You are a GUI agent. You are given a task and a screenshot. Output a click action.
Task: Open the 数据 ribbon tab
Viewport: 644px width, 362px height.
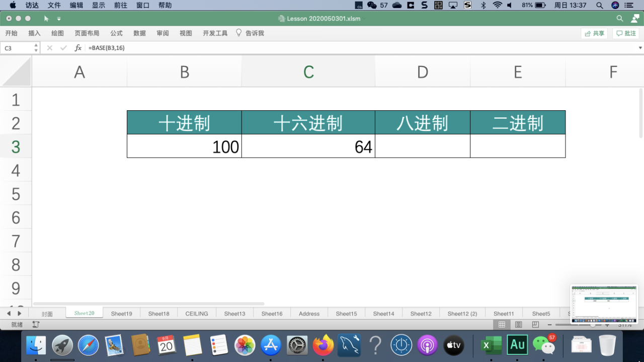139,33
